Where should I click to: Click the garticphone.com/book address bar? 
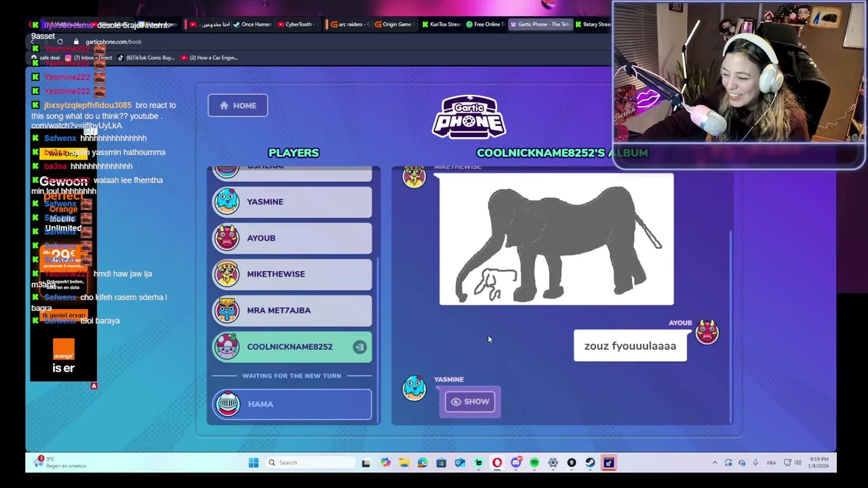click(114, 42)
